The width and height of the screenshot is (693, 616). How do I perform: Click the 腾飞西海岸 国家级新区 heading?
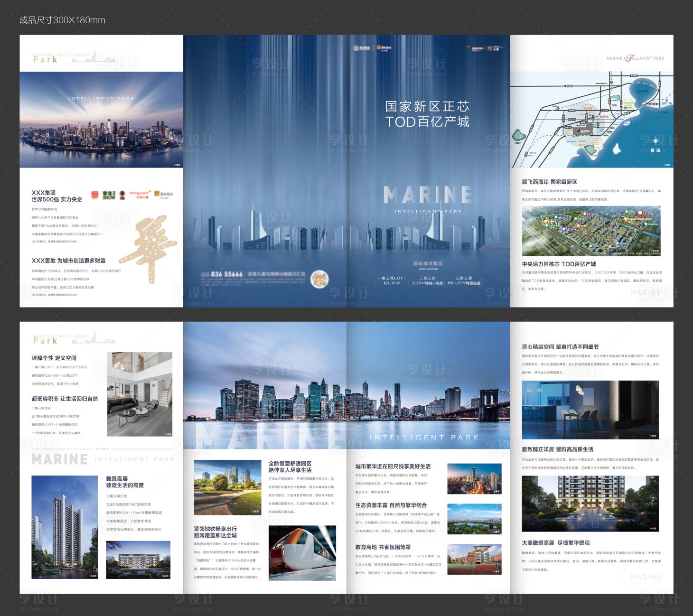point(549,182)
